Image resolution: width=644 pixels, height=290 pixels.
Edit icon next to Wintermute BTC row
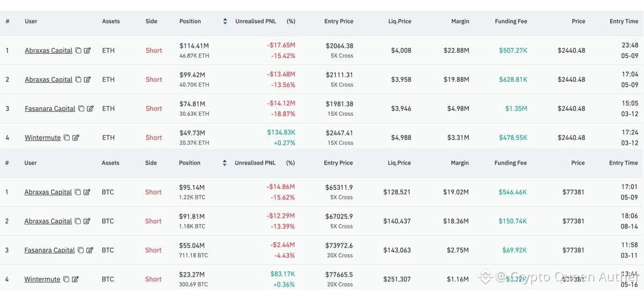[x=76, y=279]
